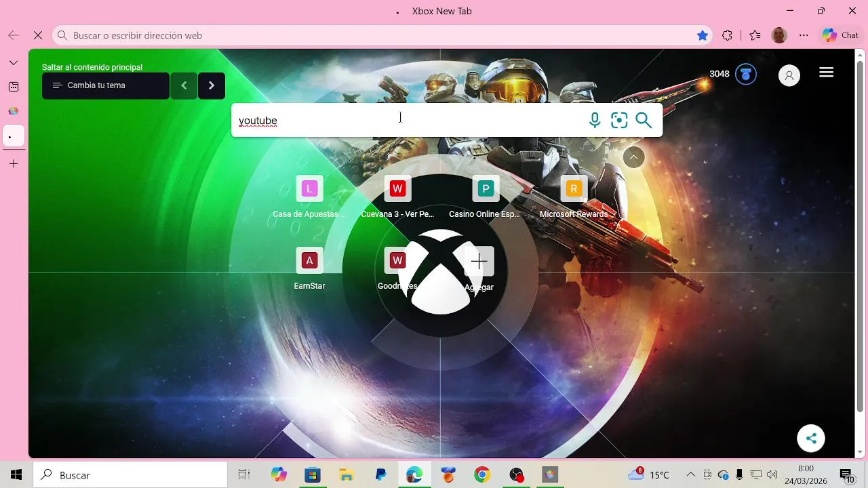Screen dimensions: 868x488
Task: Open Task View in the taskbar
Action: [x=244, y=475]
